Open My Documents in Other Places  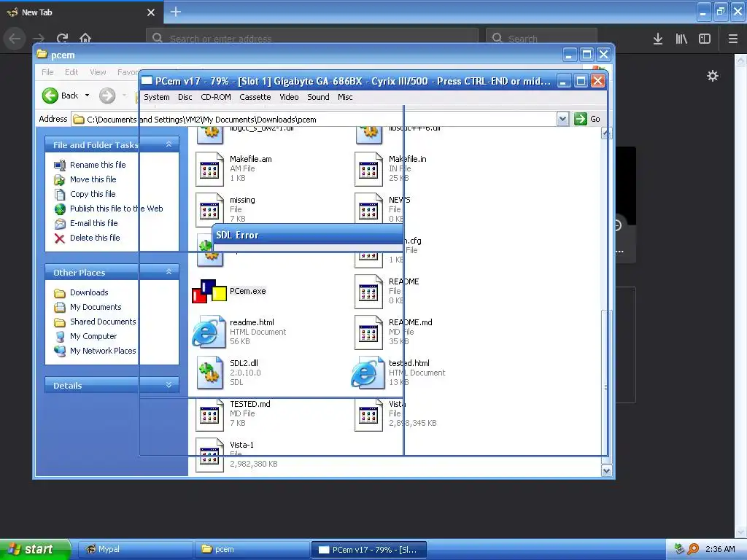pyautogui.click(x=96, y=307)
